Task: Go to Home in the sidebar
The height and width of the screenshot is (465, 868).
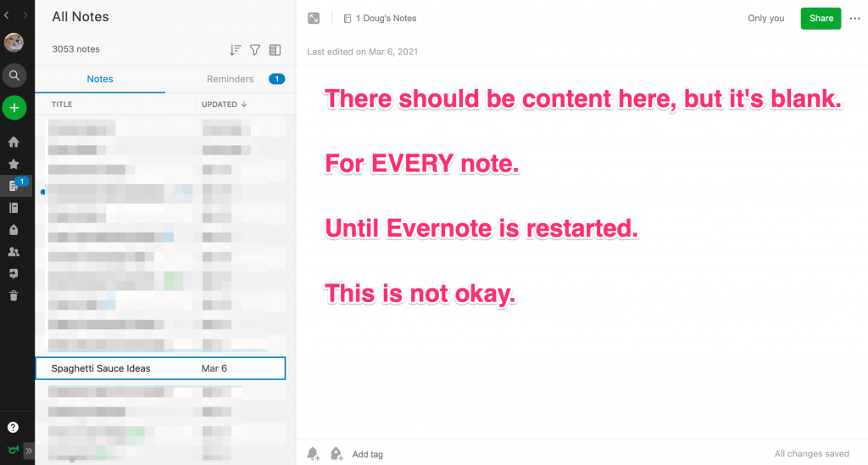Action: pyautogui.click(x=14, y=142)
